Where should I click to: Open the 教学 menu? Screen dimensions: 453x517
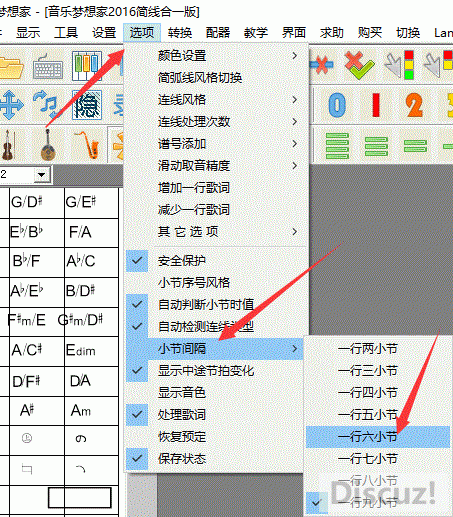(x=256, y=33)
